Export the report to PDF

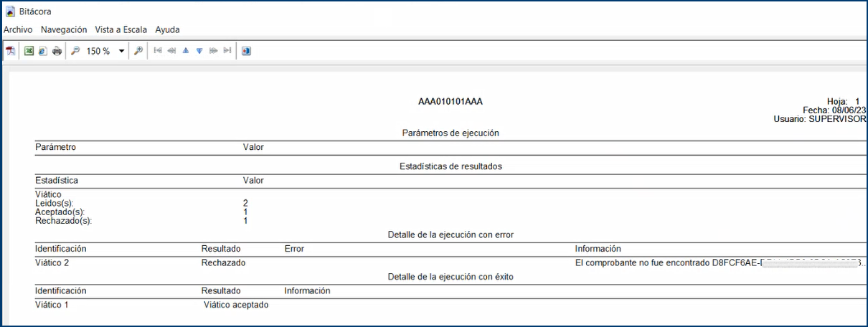(11, 51)
